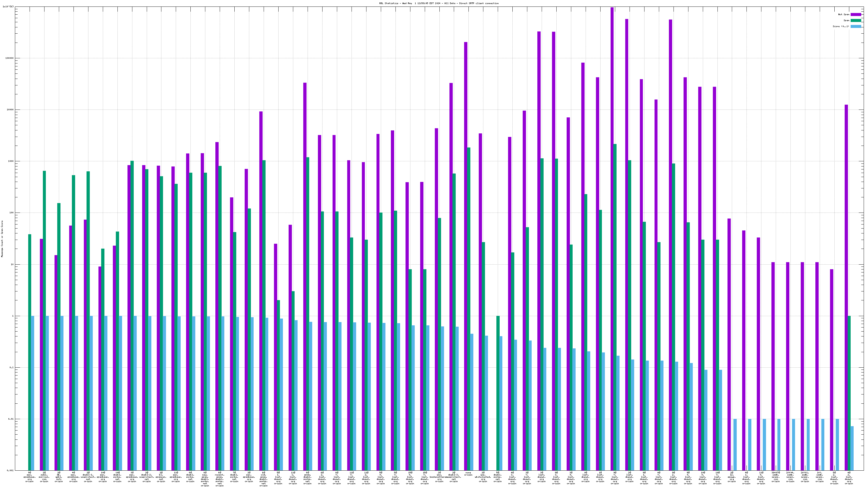868x488 pixels.
Task: Click the 'Score (0..1)' legend label text
Action: click(x=841, y=26)
